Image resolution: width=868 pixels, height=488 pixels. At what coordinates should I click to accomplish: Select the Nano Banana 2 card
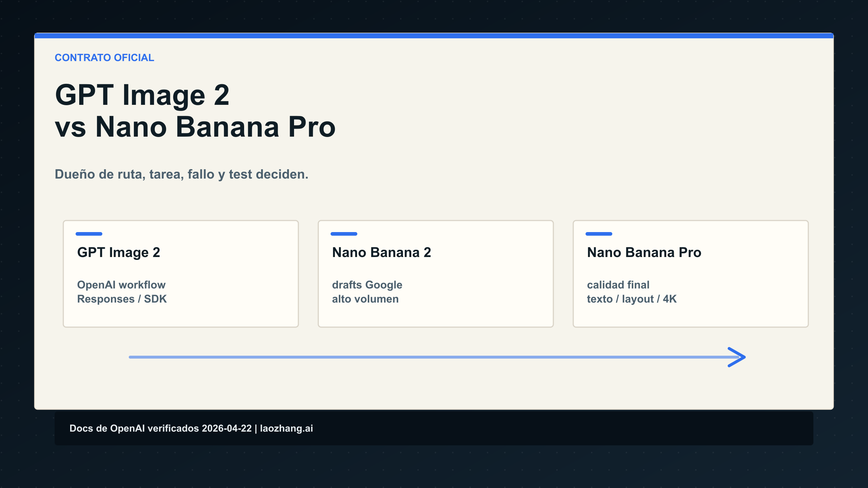pos(435,274)
